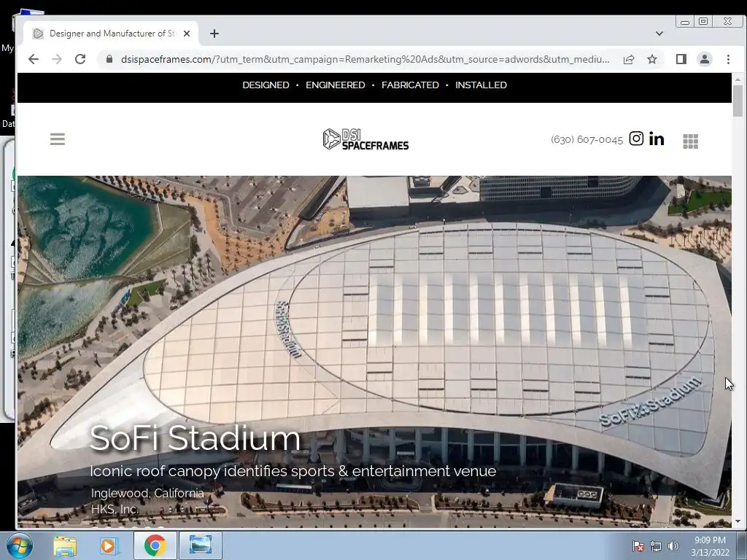Open the picture viewer taskbar app
The height and width of the screenshot is (560, 747).
[200, 545]
